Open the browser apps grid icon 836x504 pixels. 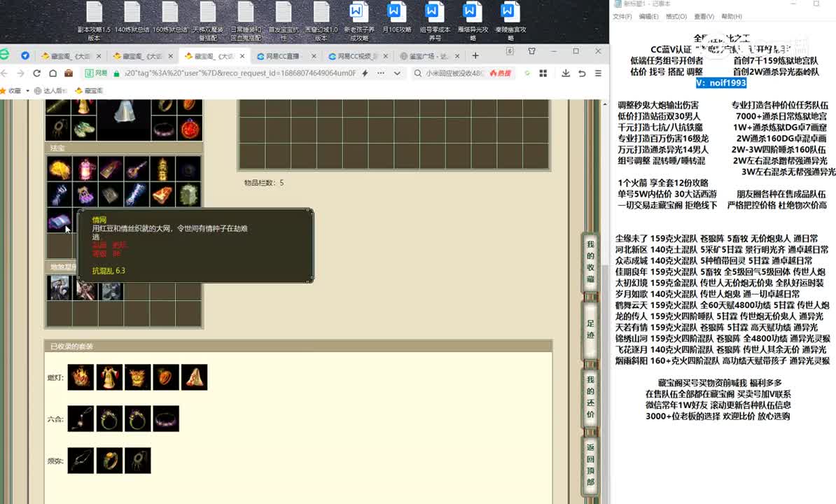[x=543, y=73]
